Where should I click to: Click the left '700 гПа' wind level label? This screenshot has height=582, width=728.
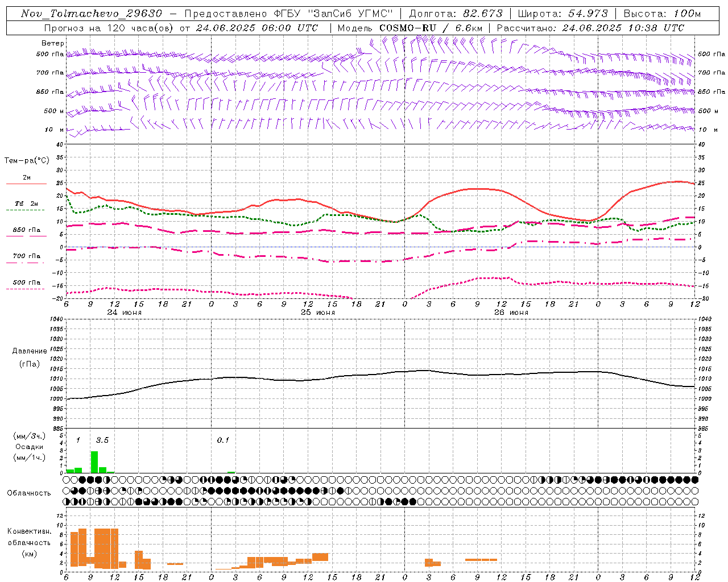pyautogui.click(x=50, y=73)
